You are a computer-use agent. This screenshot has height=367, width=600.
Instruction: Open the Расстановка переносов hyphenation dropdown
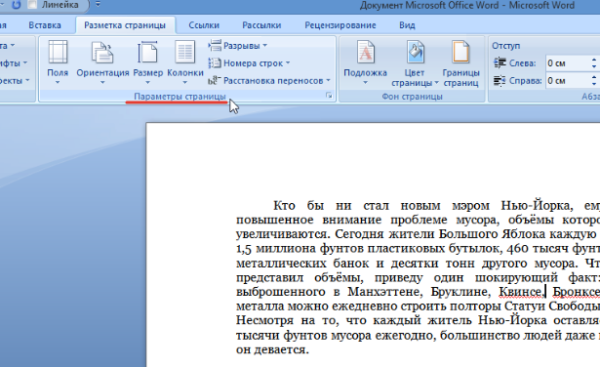(x=269, y=81)
